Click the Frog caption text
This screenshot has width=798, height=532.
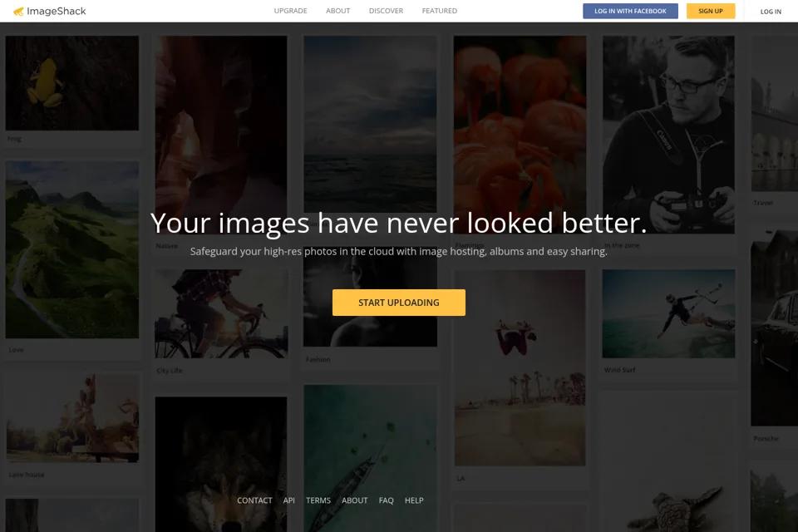pyautogui.click(x=14, y=139)
